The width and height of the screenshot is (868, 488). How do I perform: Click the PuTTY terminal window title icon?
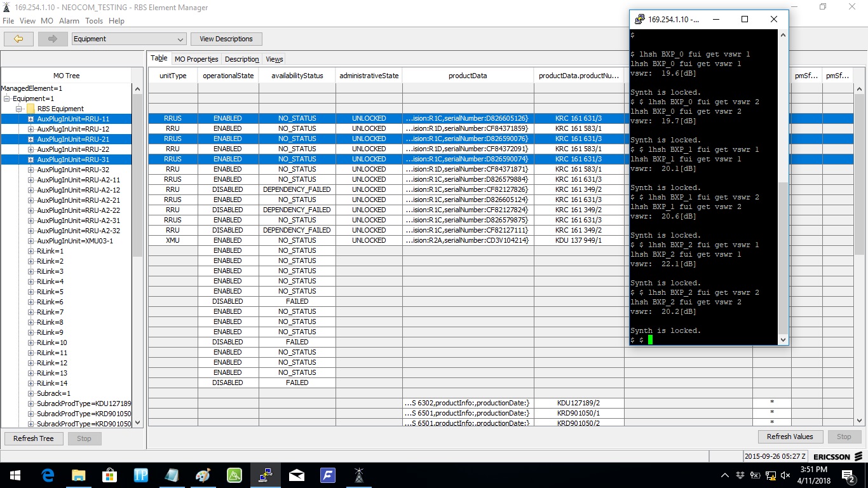click(x=640, y=19)
